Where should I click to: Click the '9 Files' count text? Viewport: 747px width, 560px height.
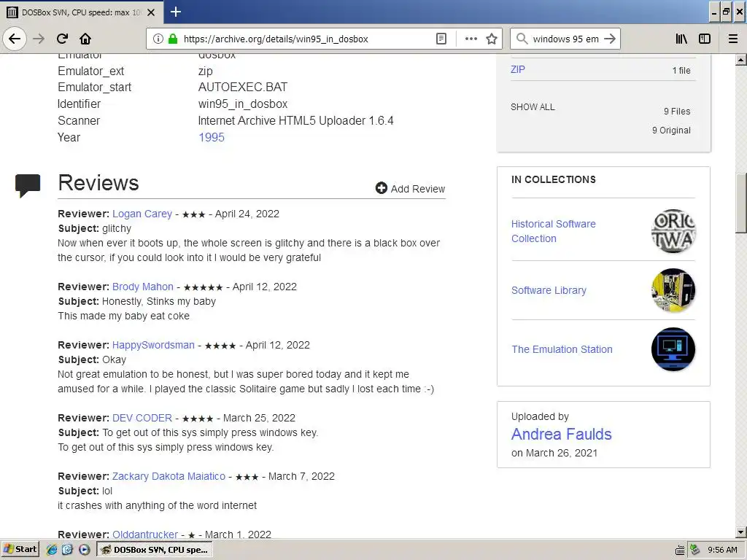point(677,111)
